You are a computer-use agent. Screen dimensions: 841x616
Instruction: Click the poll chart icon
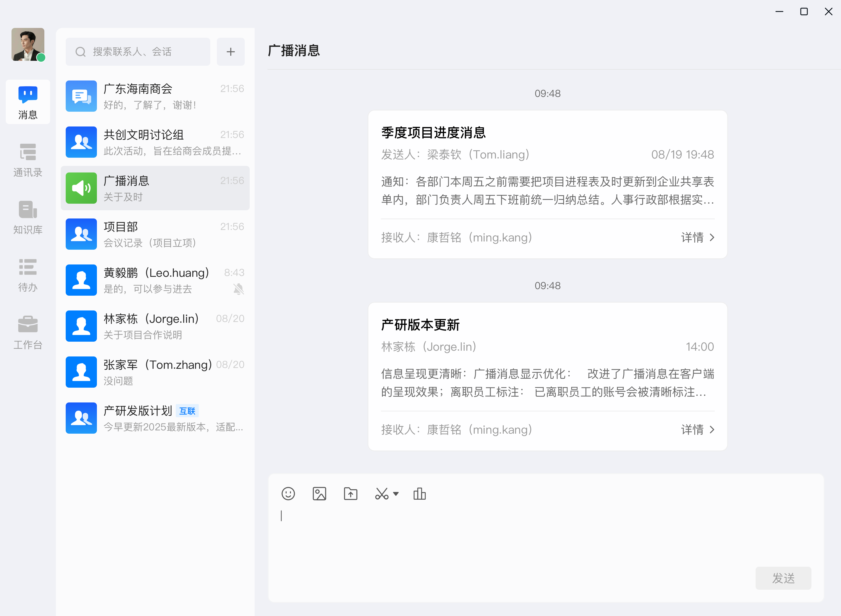click(x=419, y=494)
